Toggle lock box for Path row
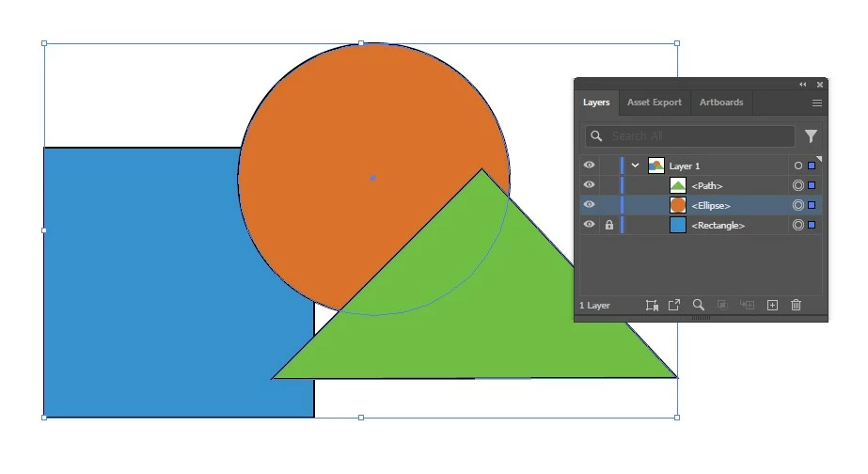 pyautogui.click(x=609, y=185)
